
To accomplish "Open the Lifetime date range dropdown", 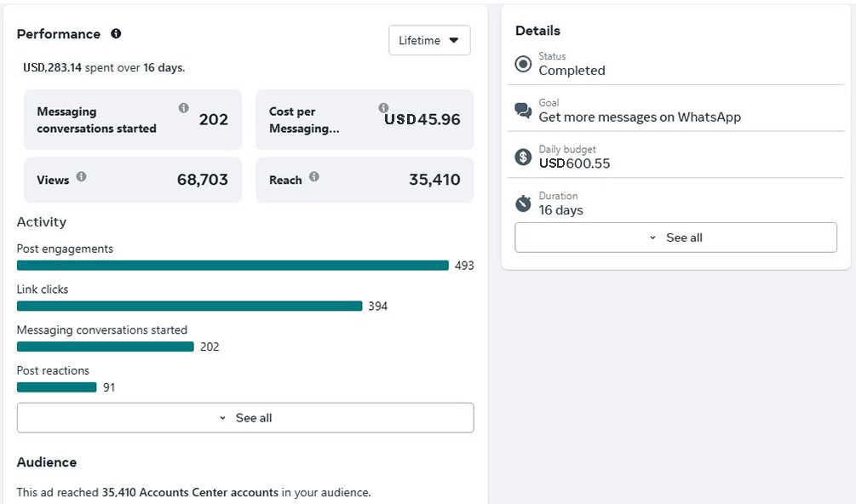I will point(429,41).
